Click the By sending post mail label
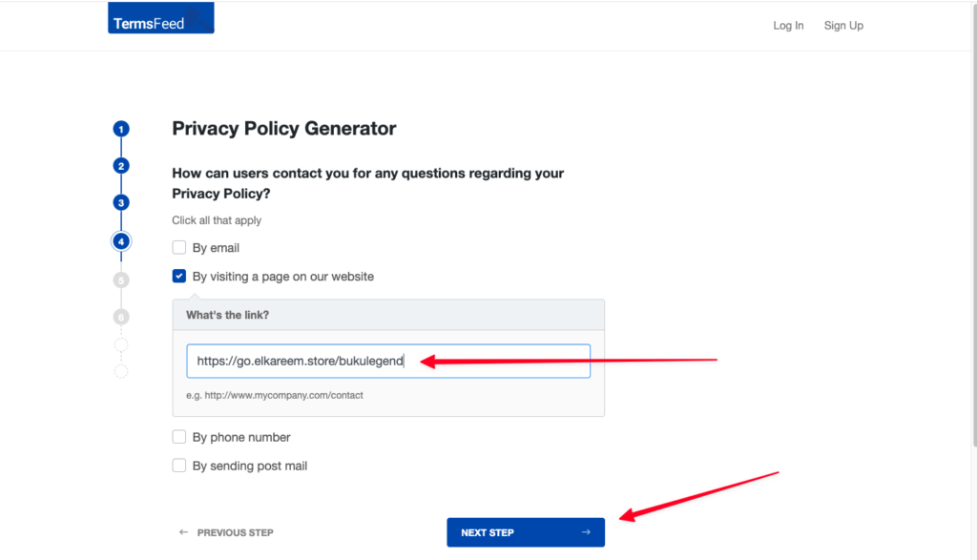977x560 pixels. click(x=250, y=466)
